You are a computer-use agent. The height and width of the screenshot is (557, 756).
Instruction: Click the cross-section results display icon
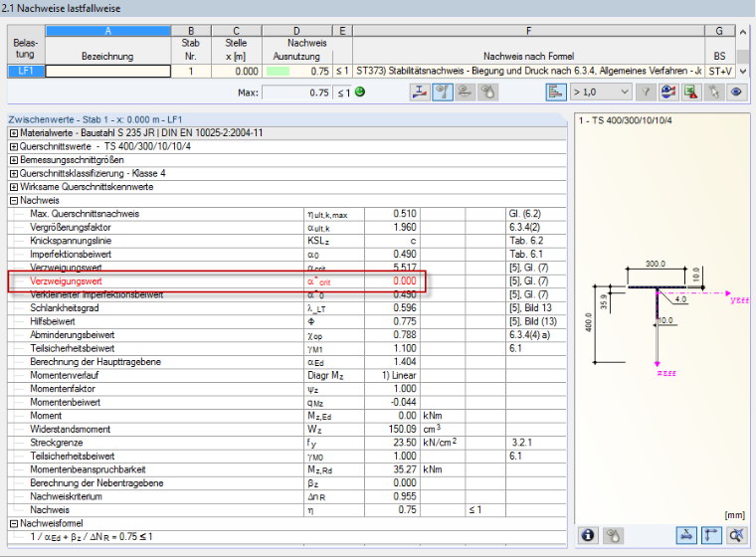pos(420,93)
